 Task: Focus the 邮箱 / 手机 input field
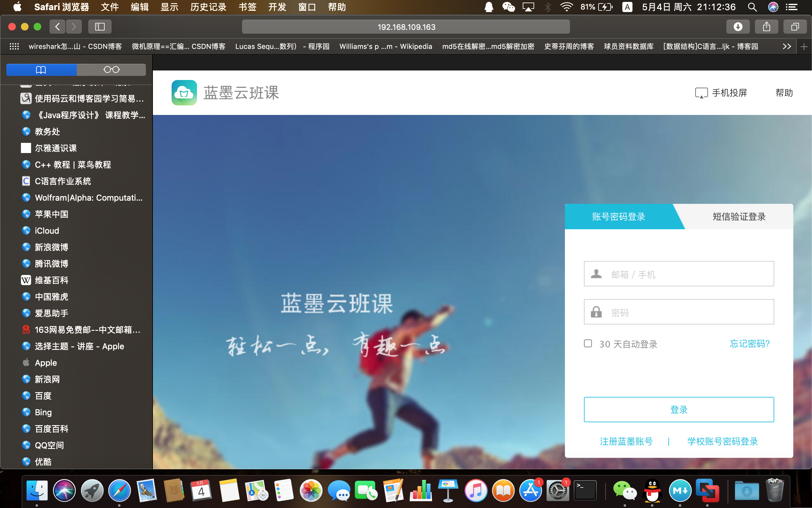679,274
